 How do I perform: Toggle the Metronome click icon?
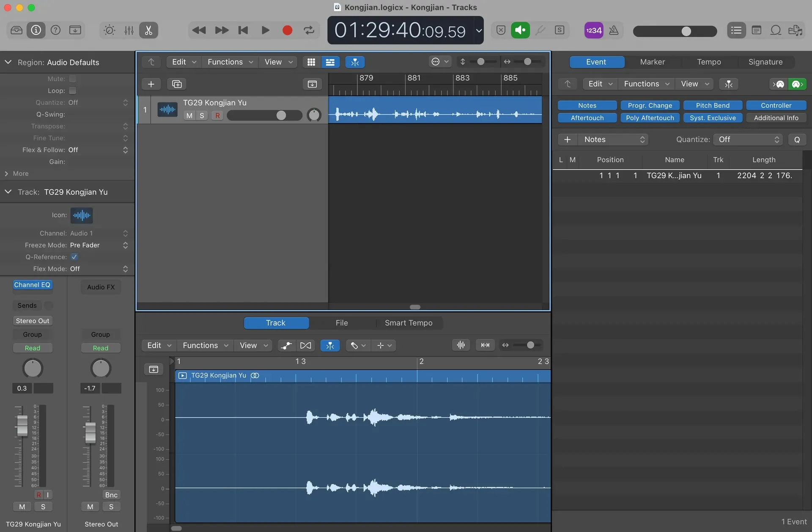(x=614, y=30)
